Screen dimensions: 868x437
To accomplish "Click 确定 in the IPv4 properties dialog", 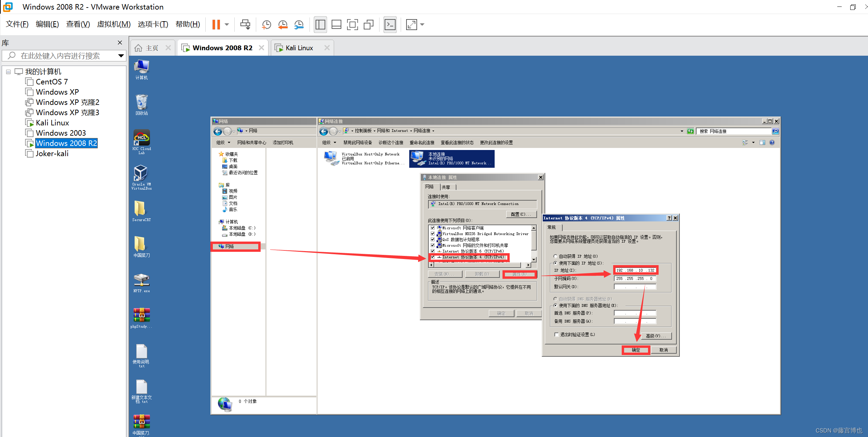I will click(x=636, y=350).
